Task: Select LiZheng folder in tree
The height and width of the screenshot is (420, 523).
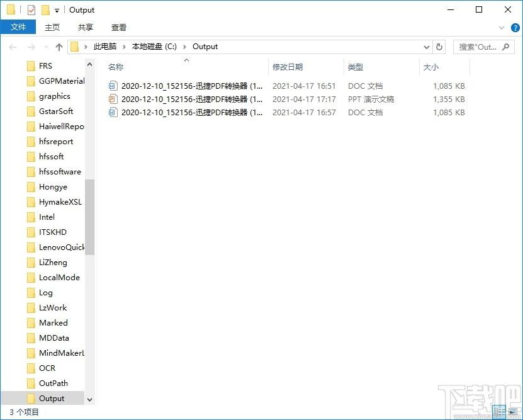Action: point(53,263)
